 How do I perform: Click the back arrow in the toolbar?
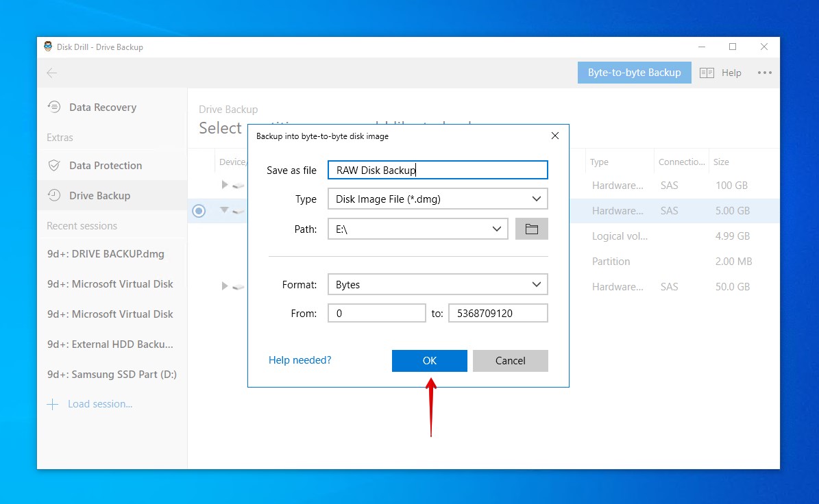coord(51,73)
